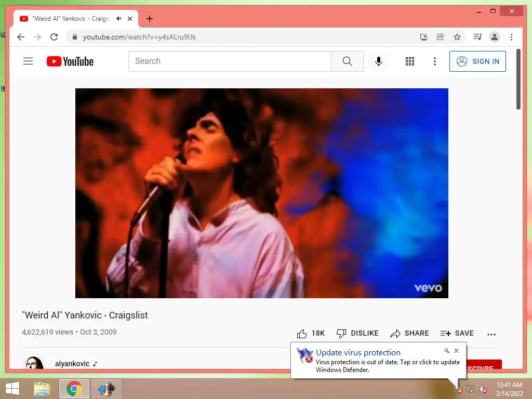The width and height of the screenshot is (532, 399).
Task: Search with your voice microphone
Action: pyautogui.click(x=379, y=61)
